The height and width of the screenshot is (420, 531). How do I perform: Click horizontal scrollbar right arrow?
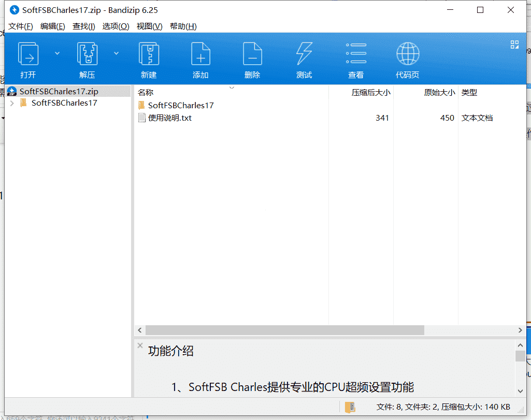[520, 330]
